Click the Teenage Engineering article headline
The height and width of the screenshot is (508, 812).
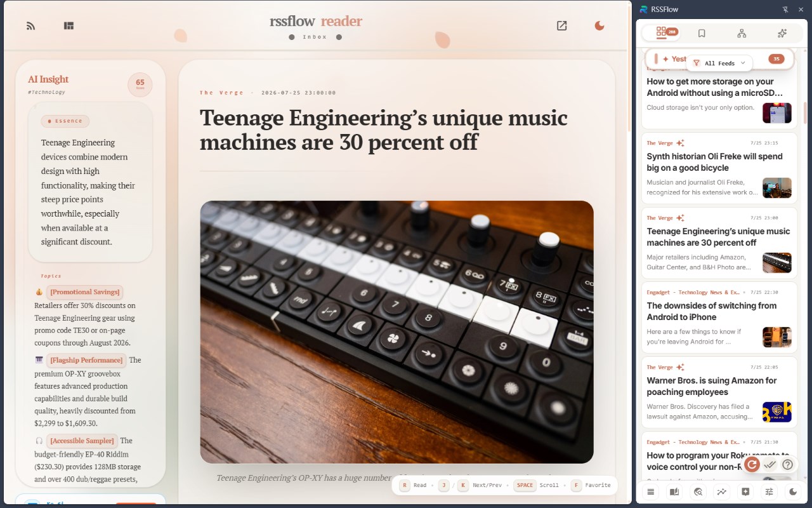pos(384,130)
